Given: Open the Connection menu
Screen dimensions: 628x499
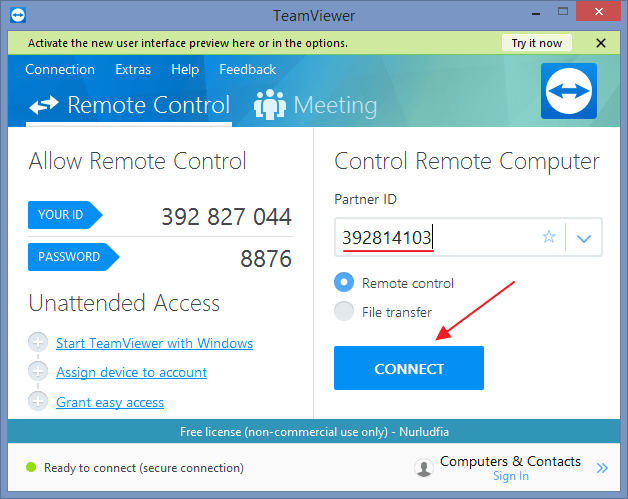Looking at the screenshot, I should pos(60,70).
